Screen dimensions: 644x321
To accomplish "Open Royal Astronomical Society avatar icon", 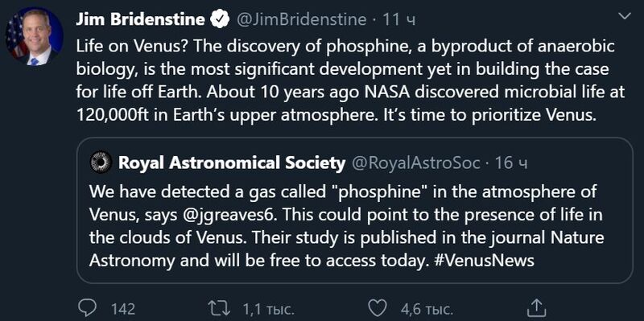I will point(101,163).
